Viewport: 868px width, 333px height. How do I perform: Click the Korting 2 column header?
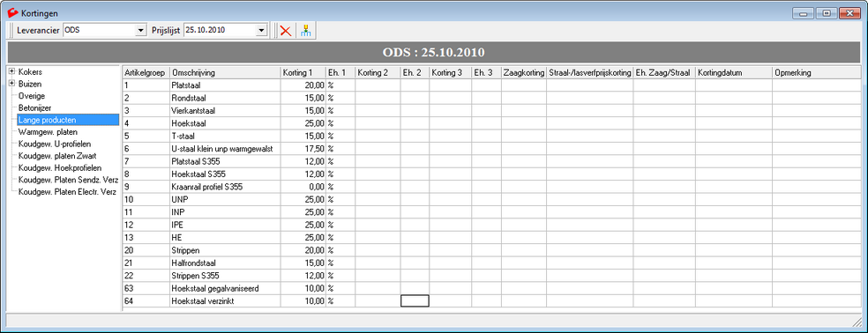[x=378, y=73]
